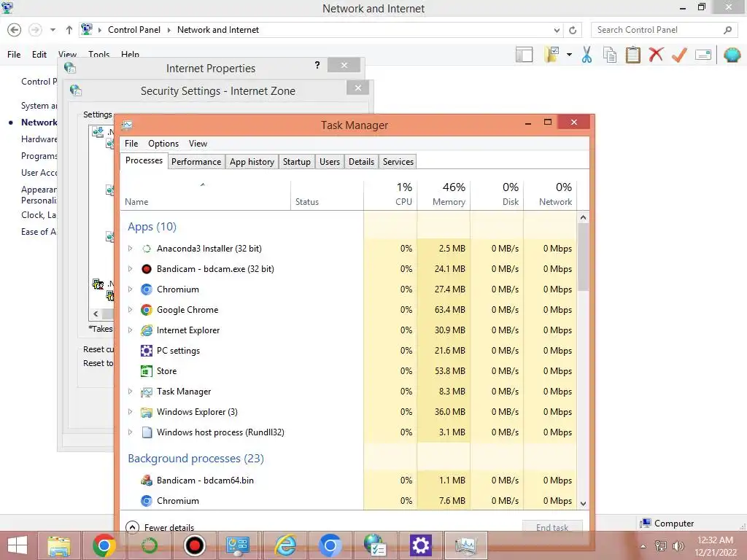Viewport: 747px width, 560px height.
Task: Click the Windows Explorer (3) folder icon
Action: pos(147,412)
